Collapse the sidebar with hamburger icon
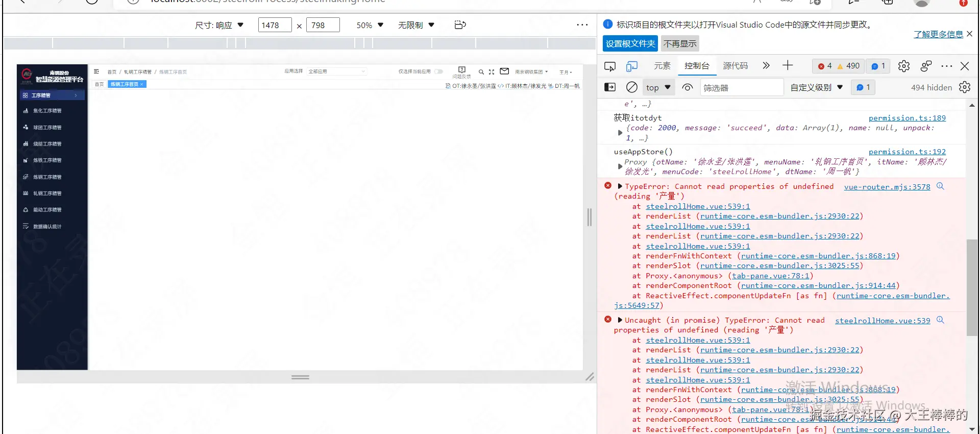Screen dimensions: 980x434 96,71
